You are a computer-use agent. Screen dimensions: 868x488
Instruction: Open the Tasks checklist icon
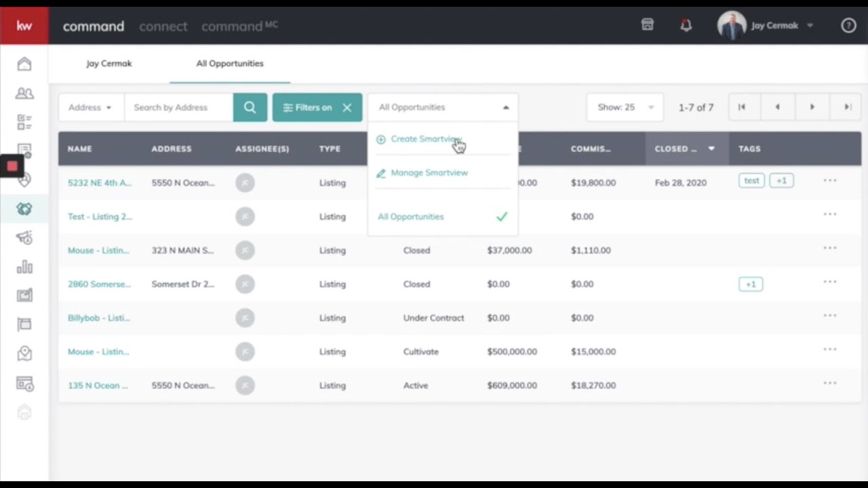[x=24, y=122]
